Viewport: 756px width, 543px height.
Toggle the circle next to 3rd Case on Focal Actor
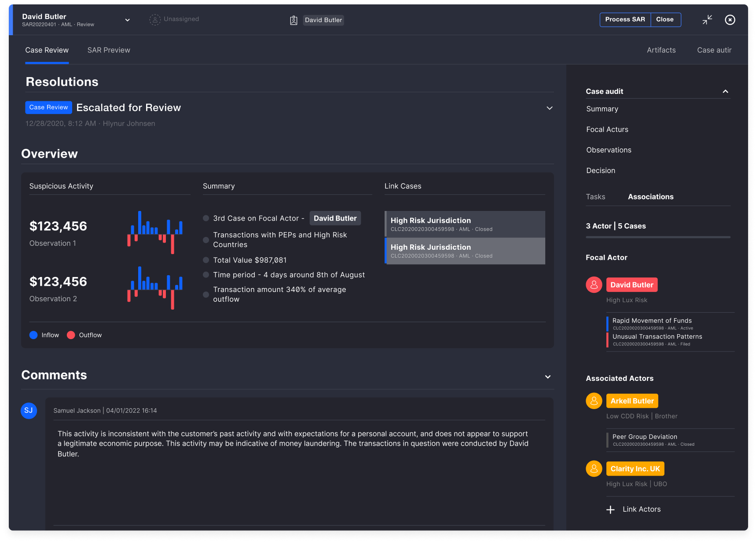(x=206, y=218)
